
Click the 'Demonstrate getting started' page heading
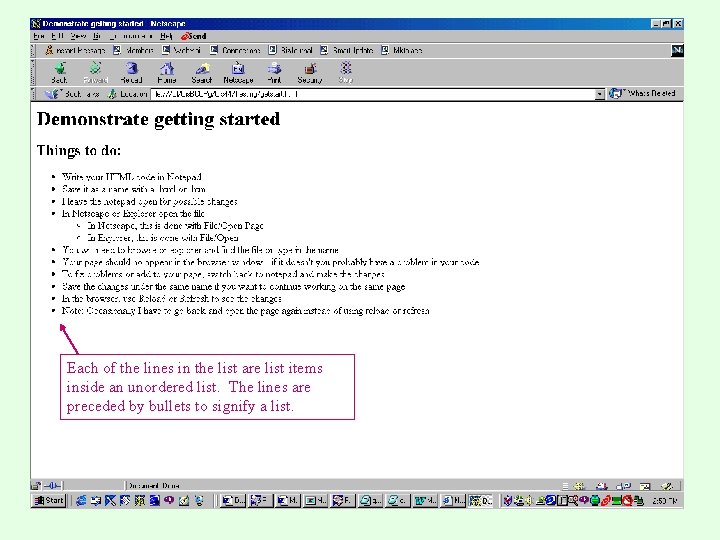click(x=158, y=119)
